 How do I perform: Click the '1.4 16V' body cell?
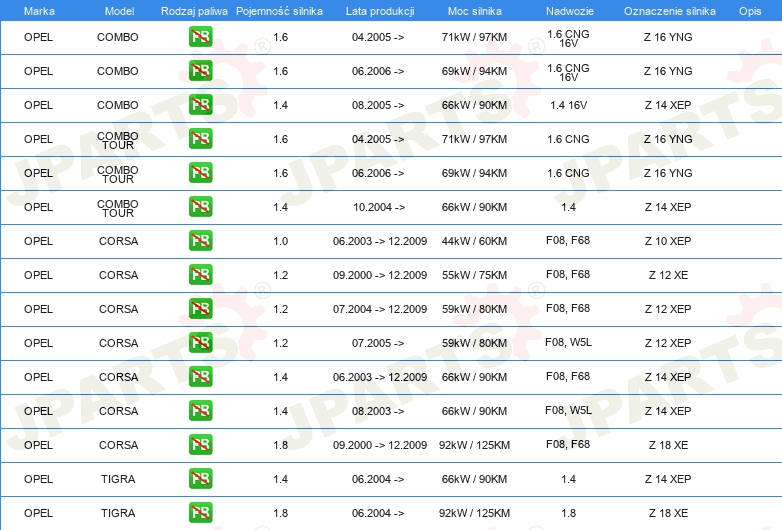(x=569, y=105)
